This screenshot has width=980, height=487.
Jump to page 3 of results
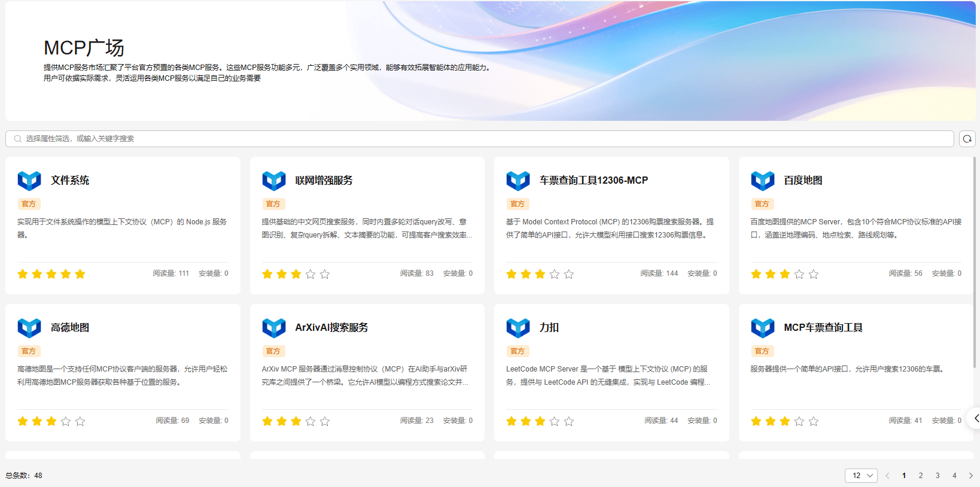click(938, 476)
